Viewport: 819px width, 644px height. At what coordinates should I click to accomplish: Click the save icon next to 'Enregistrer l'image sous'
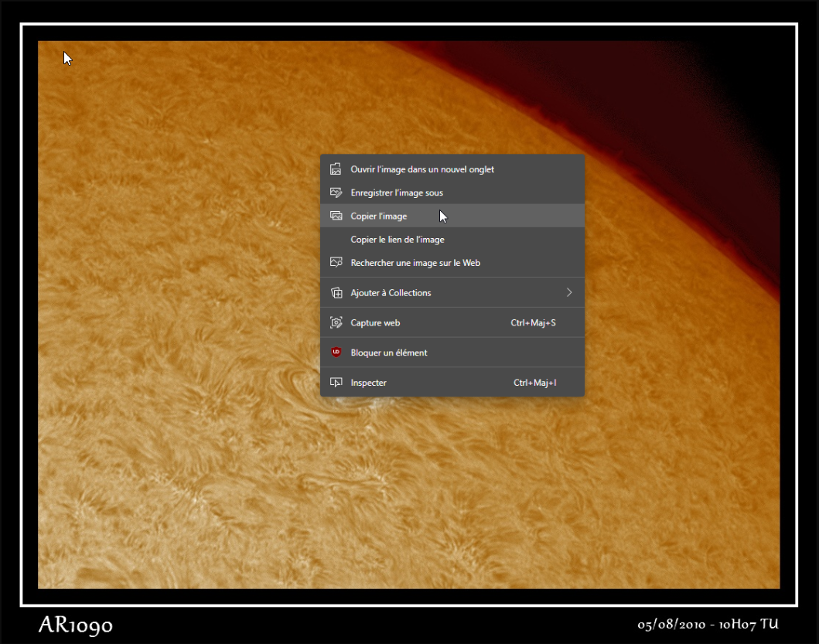336,192
